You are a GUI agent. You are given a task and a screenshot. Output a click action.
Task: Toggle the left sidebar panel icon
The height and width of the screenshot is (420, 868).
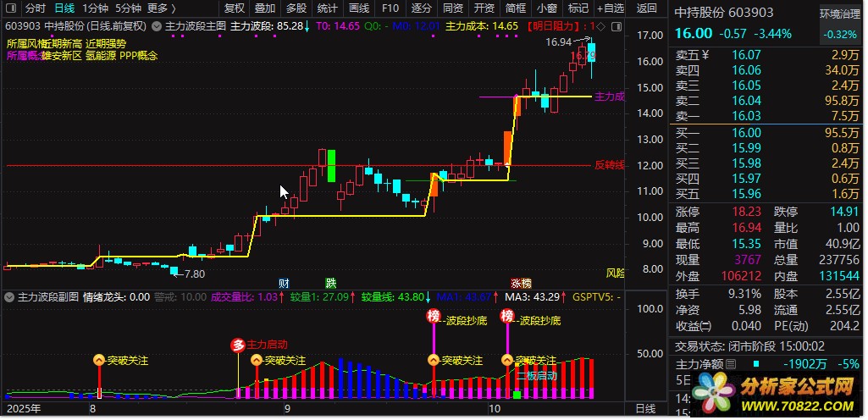[x=10, y=8]
